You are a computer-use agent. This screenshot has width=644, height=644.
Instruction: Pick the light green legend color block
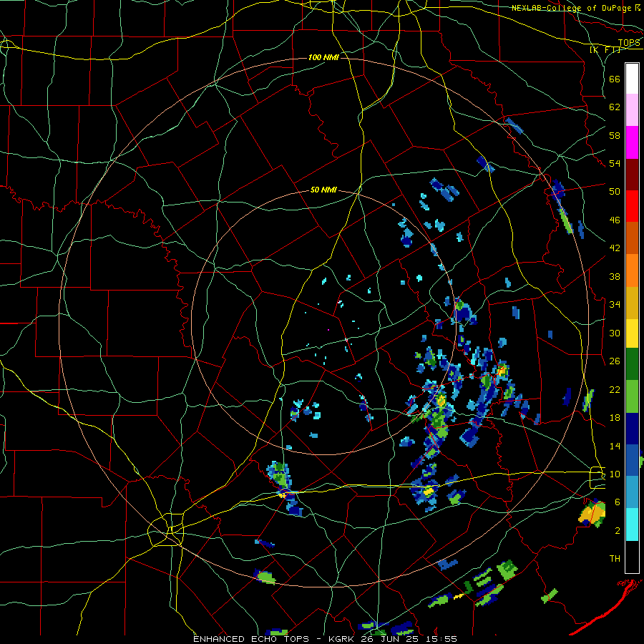[632, 396]
